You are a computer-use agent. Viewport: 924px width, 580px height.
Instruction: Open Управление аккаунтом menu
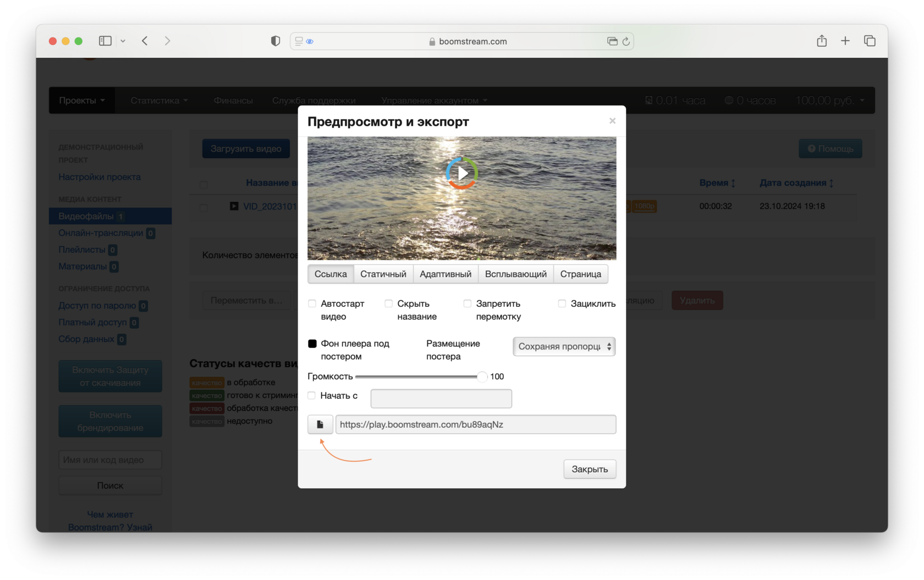435,100
